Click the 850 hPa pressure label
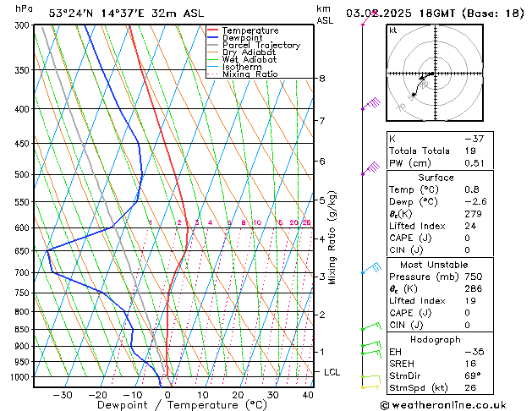532x411 pixels. [24, 330]
